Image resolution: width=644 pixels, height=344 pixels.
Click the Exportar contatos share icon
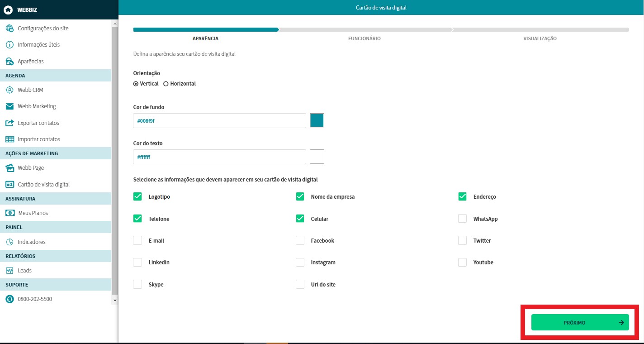point(9,123)
